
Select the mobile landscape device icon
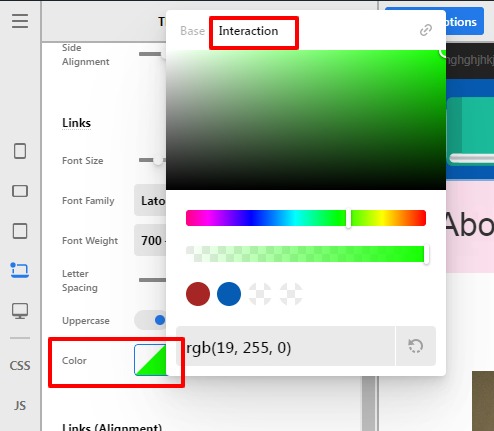click(x=20, y=191)
